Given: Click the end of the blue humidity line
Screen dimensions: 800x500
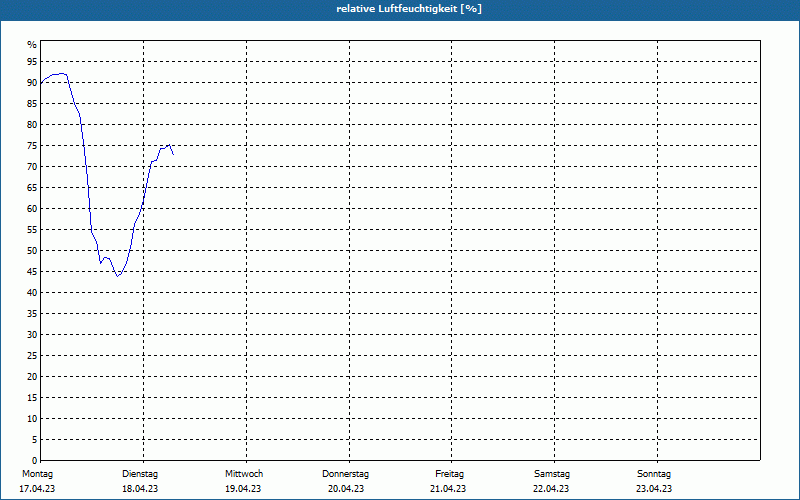Looking at the screenshot, I should pos(173,154).
